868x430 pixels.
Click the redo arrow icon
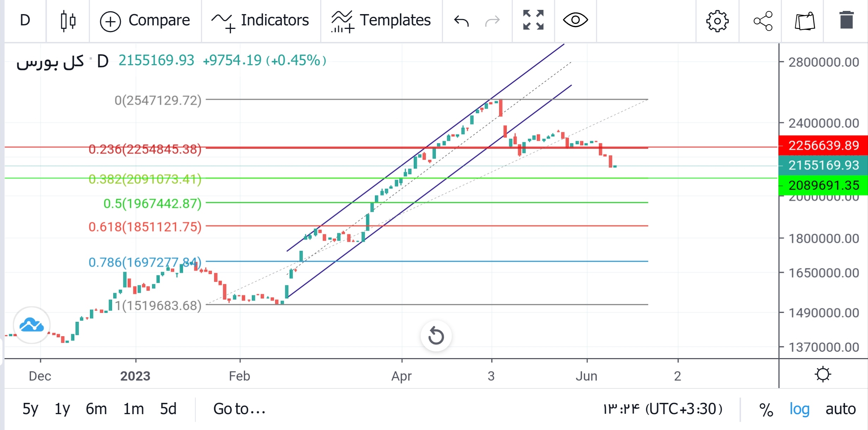coord(492,21)
